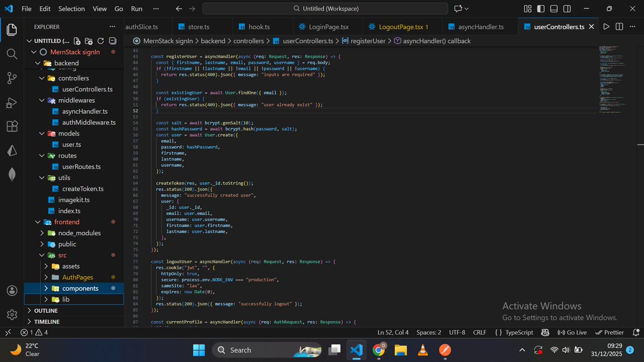Open the Run and Debug view
This screenshot has height=362, width=644.
coord(12,103)
